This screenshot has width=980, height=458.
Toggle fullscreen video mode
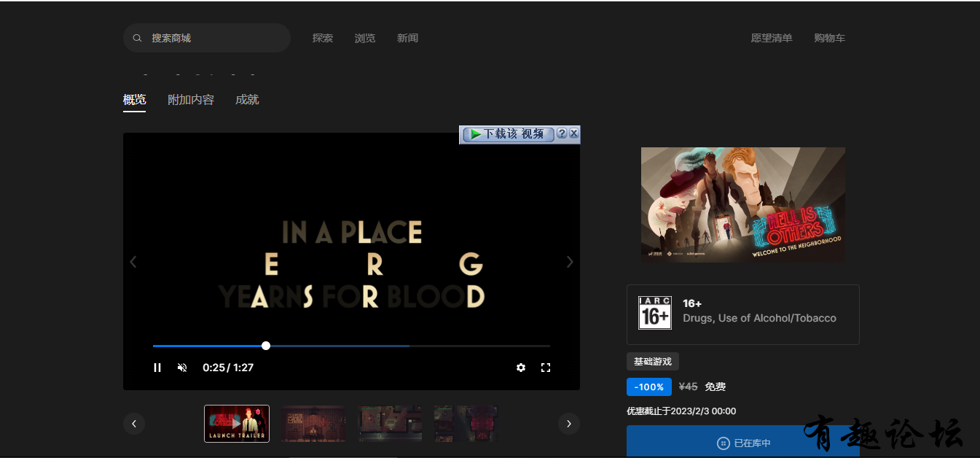point(546,368)
